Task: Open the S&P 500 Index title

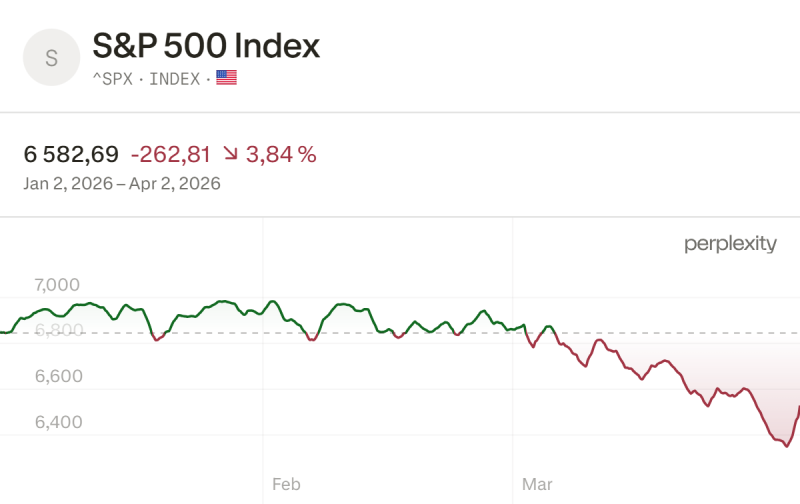Action: click(206, 45)
